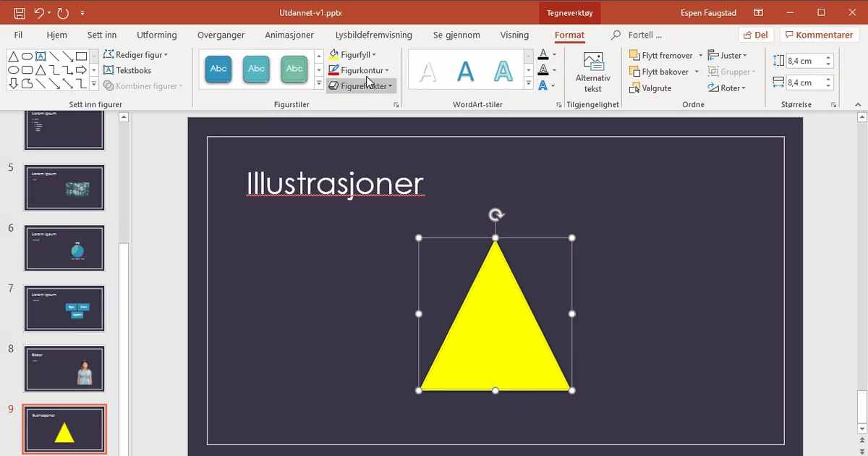
Task: Select slide 5 thumbnail
Action: coord(64,187)
